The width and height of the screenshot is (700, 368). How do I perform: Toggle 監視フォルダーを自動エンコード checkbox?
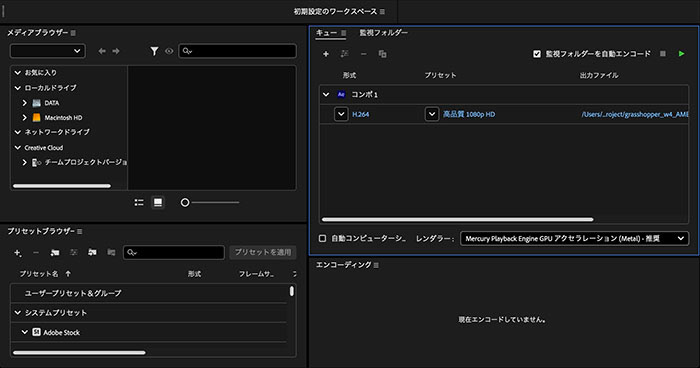pos(537,54)
